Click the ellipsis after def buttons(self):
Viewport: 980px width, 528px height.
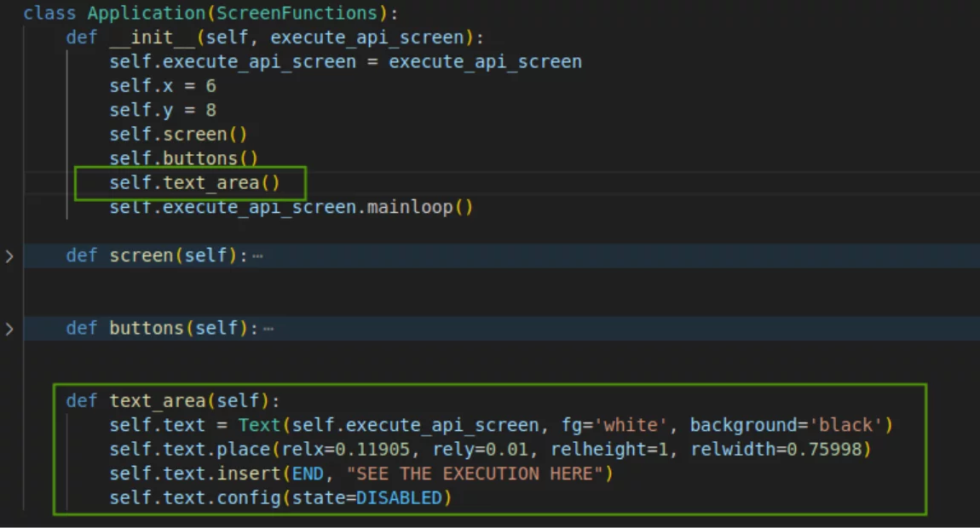(268, 329)
